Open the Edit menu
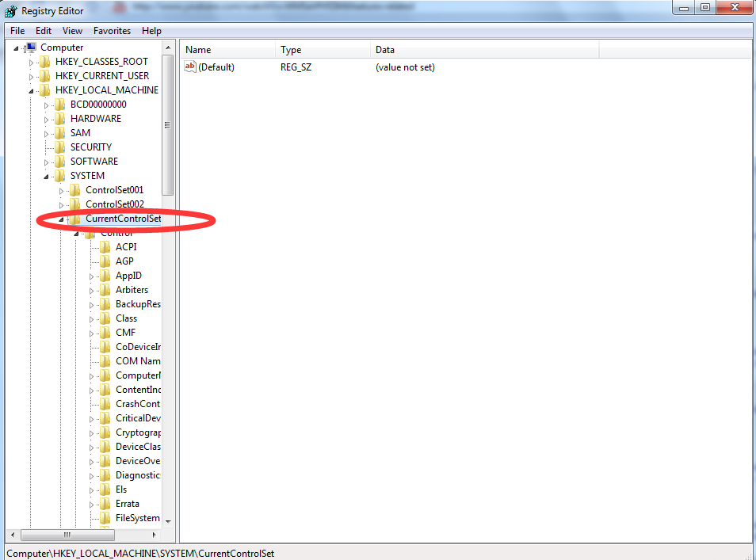756x560 pixels. pos(44,31)
